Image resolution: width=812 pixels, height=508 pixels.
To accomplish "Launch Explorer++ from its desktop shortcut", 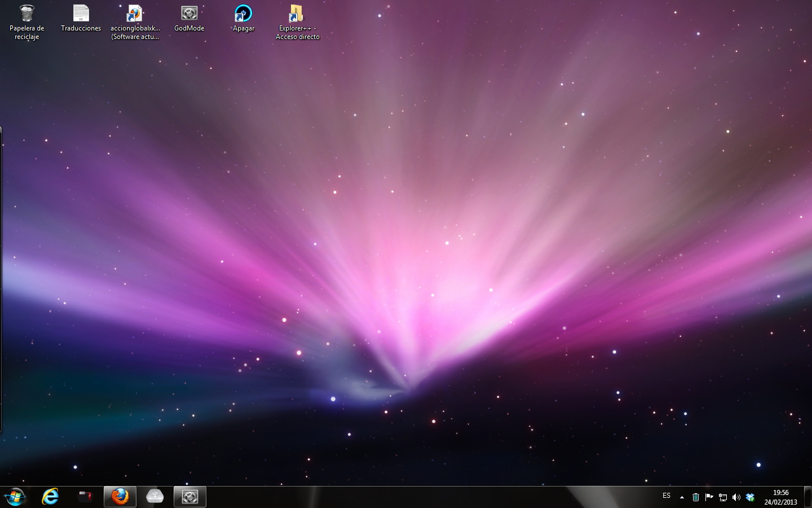I will click(297, 14).
